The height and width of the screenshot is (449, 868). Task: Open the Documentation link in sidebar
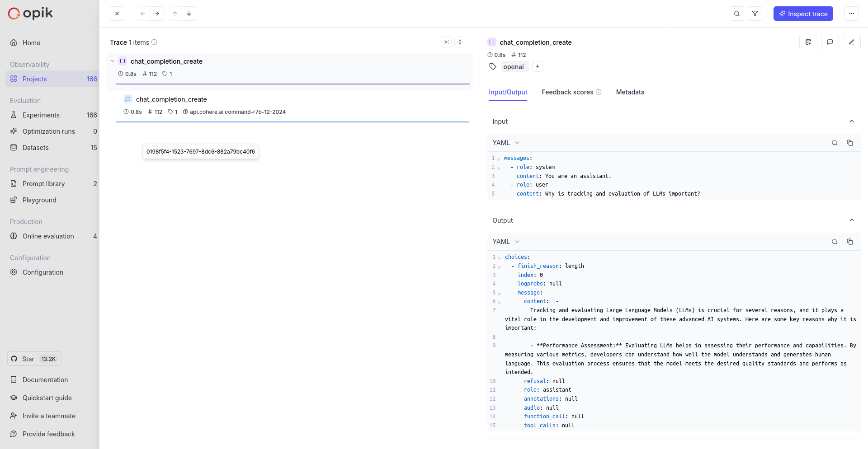click(45, 380)
